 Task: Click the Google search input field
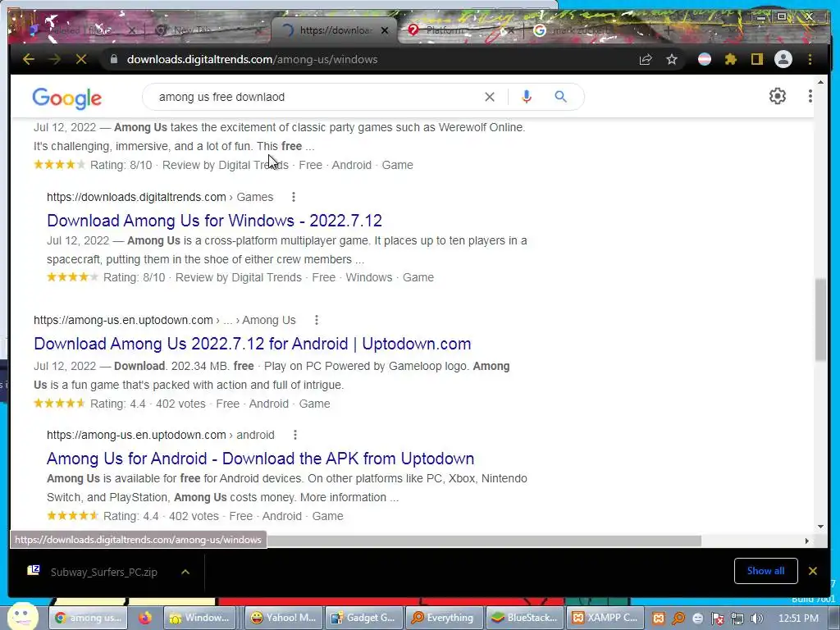click(x=316, y=97)
